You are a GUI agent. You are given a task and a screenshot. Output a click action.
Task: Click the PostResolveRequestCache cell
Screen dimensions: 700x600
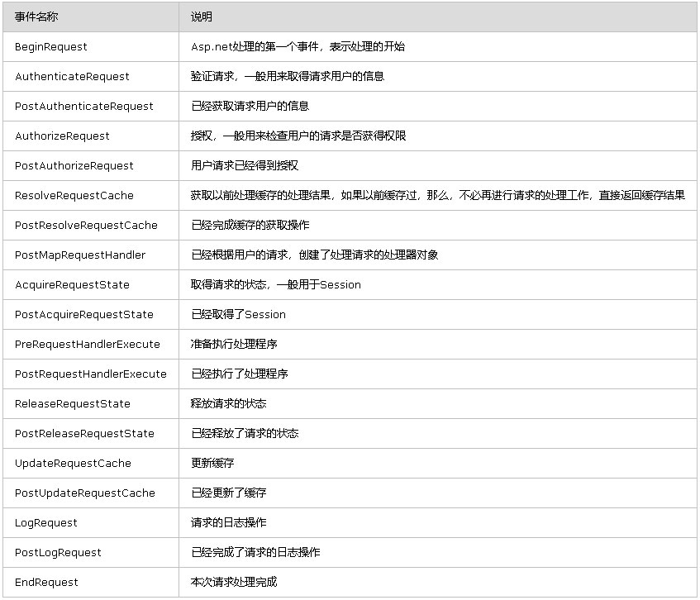point(86,226)
